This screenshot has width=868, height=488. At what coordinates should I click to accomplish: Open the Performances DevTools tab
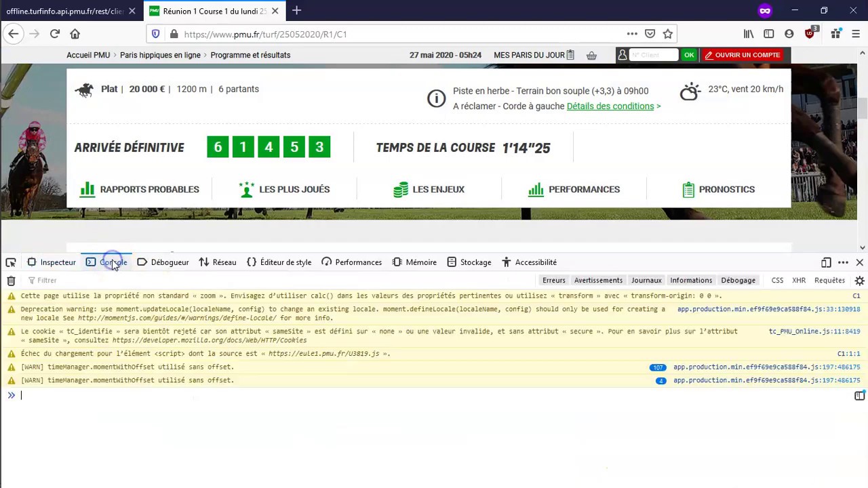[x=352, y=262]
